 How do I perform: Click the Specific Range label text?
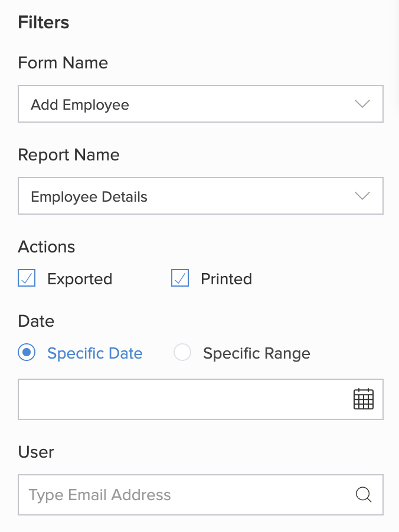(x=256, y=353)
